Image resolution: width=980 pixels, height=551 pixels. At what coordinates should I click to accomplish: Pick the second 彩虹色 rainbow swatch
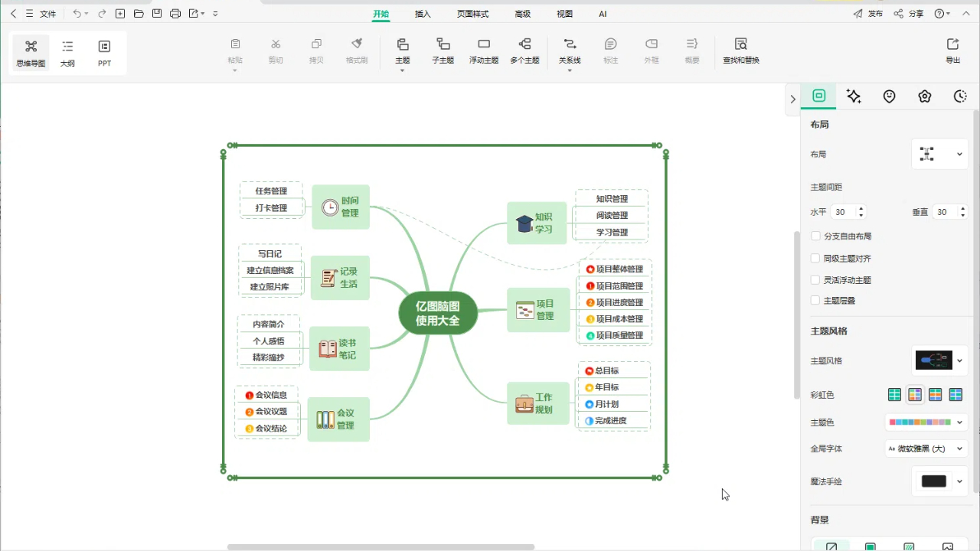915,394
